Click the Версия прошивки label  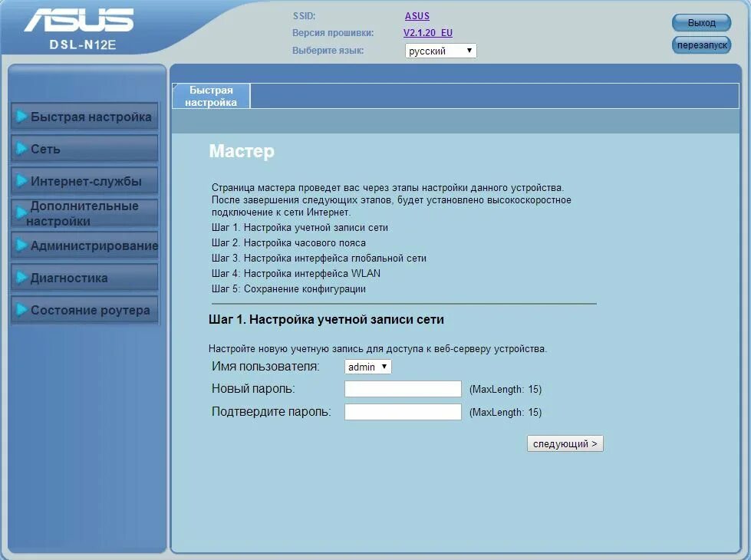(x=333, y=33)
